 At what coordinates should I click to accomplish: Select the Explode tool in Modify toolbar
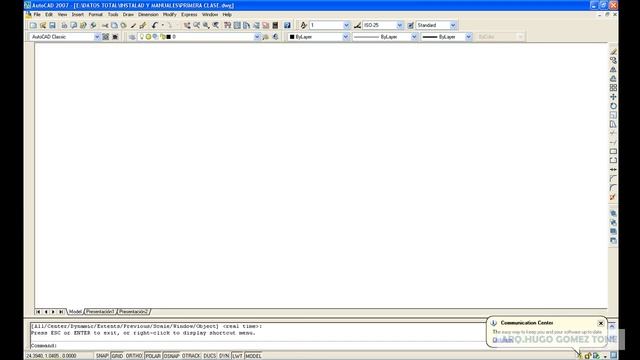tap(613, 197)
